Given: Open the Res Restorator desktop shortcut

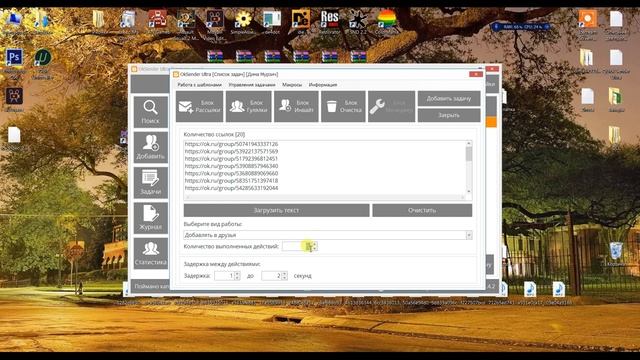Looking at the screenshot, I should click(329, 20).
